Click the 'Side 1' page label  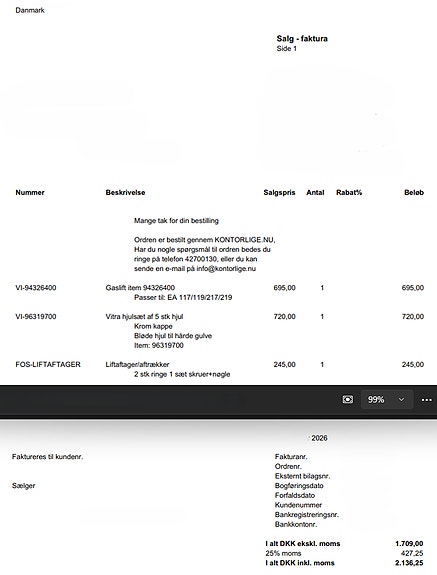(x=287, y=48)
